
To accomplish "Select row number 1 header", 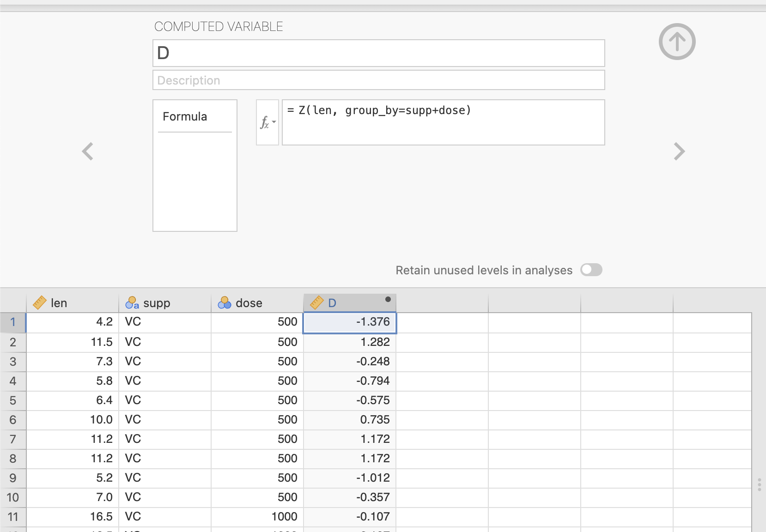I will [x=13, y=322].
